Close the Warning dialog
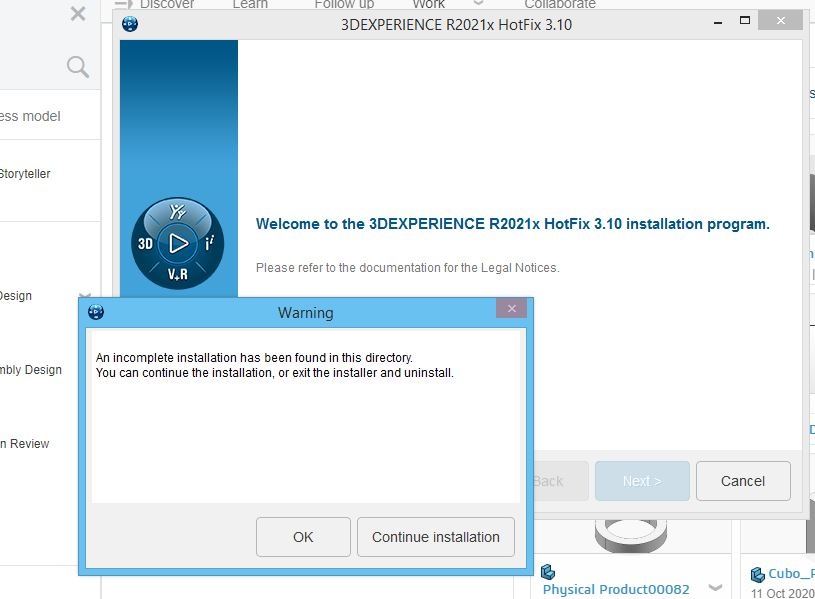Viewport: 815px width, 599px height. tap(511, 309)
